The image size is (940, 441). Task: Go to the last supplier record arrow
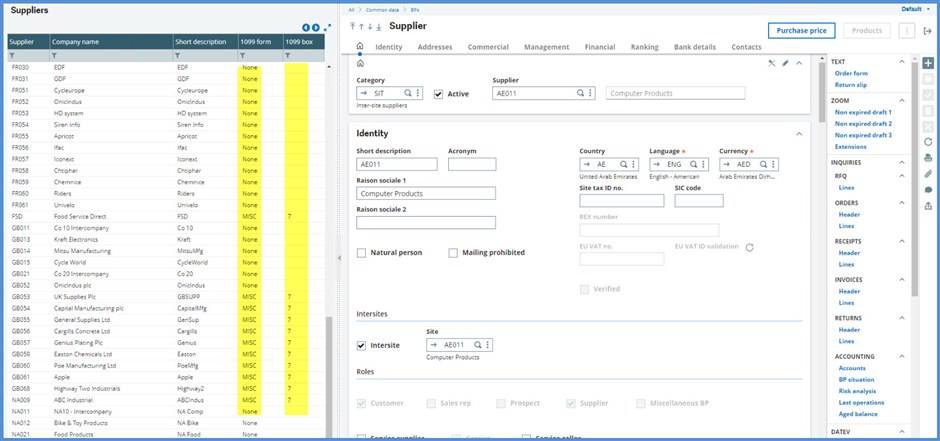379,26
